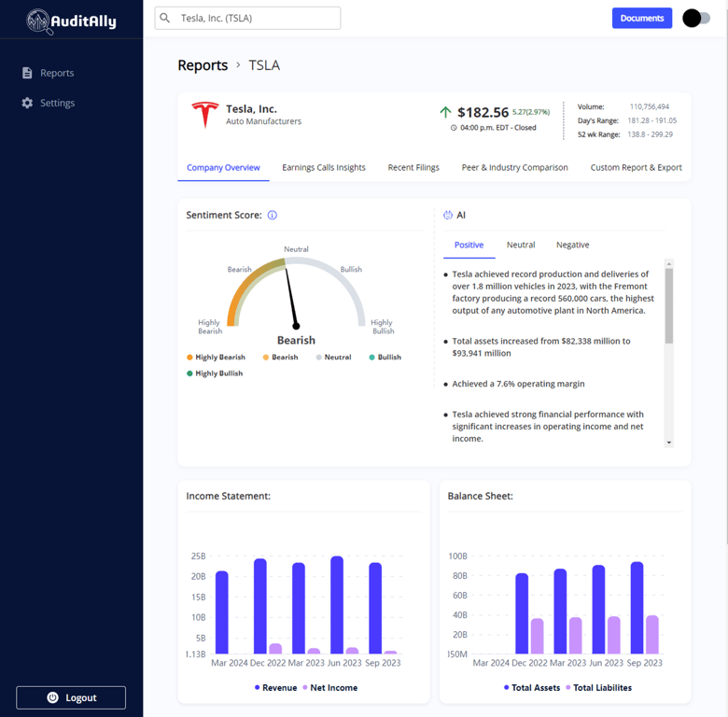Switch to Earnings Calls Insights tab
The image size is (728, 717).
[324, 168]
